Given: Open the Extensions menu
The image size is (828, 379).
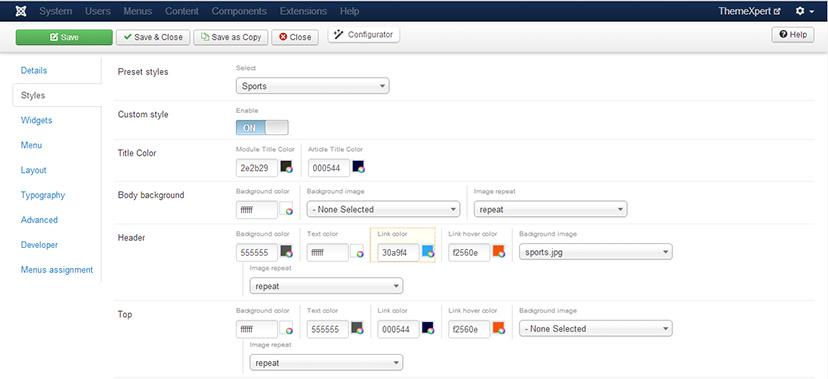Looking at the screenshot, I should point(303,11).
